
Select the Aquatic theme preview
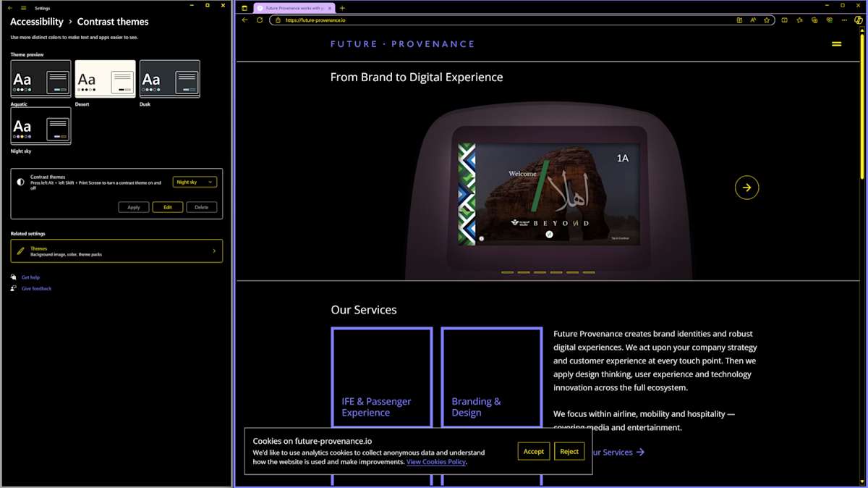(41, 79)
